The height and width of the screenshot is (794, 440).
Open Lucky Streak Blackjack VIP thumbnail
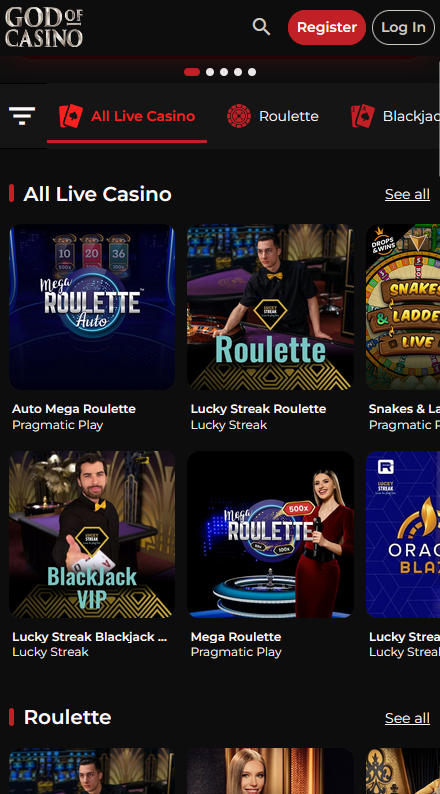(x=92, y=534)
